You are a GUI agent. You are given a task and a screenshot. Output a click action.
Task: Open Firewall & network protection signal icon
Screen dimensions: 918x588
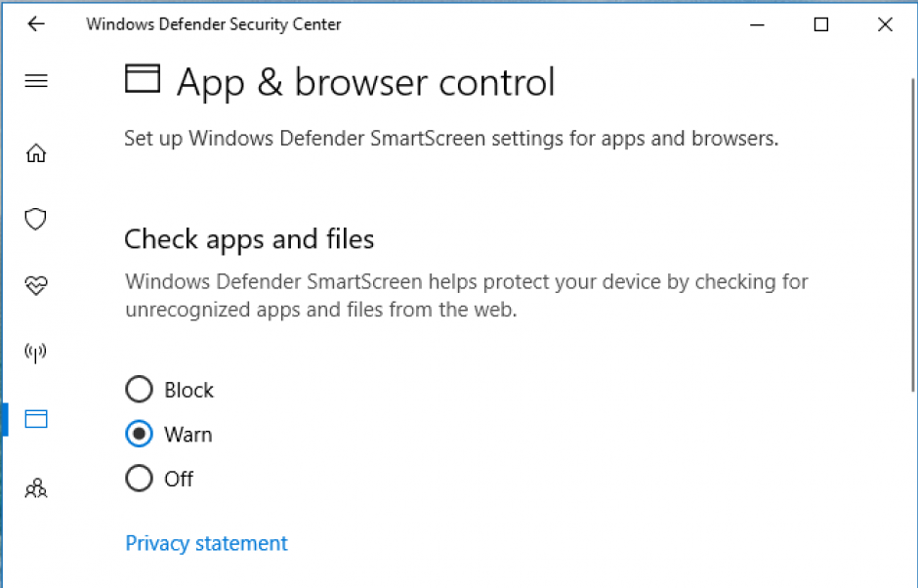(36, 352)
